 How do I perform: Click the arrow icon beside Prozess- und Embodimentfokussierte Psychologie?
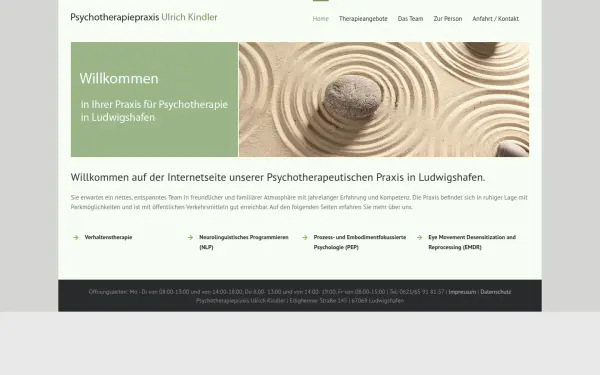(x=305, y=237)
